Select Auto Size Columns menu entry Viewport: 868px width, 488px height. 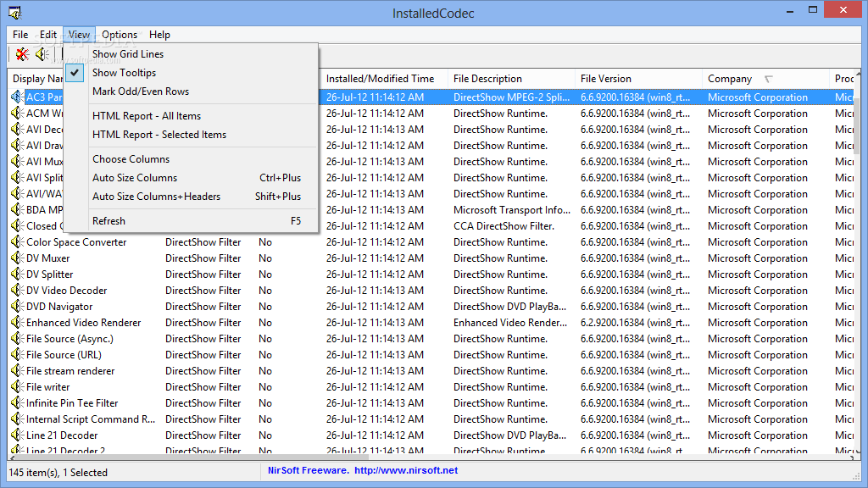click(x=191, y=178)
